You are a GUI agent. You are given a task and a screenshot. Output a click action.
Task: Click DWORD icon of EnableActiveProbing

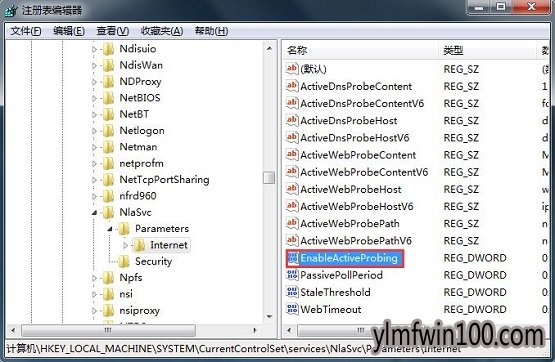(x=292, y=258)
